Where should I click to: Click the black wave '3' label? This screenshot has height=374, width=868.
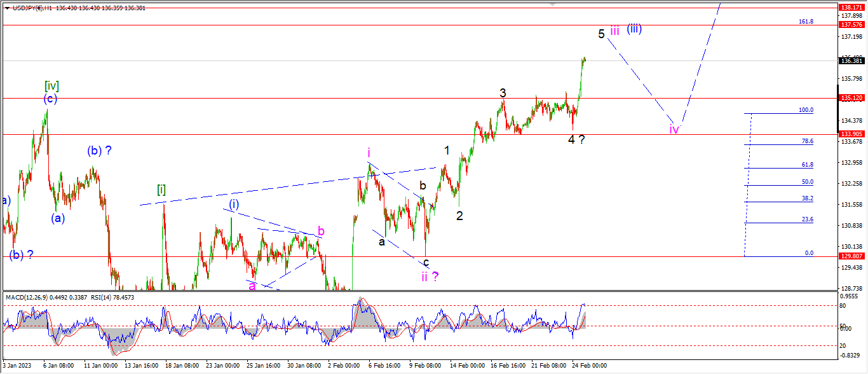(x=503, y=93)
